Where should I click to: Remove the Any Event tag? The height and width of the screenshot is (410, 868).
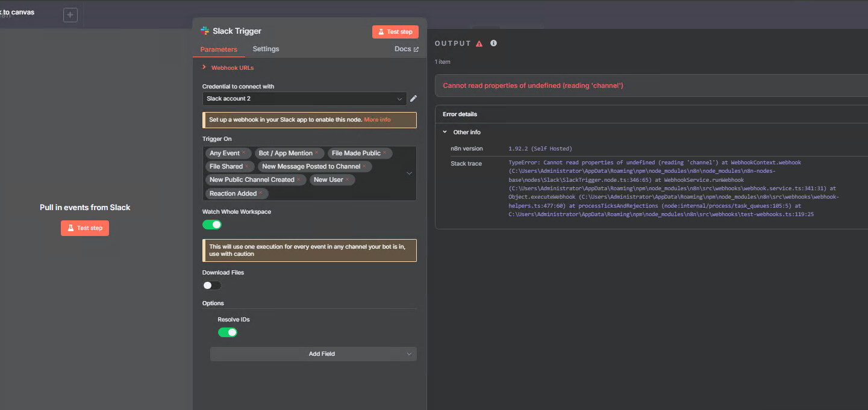point(244,153)
